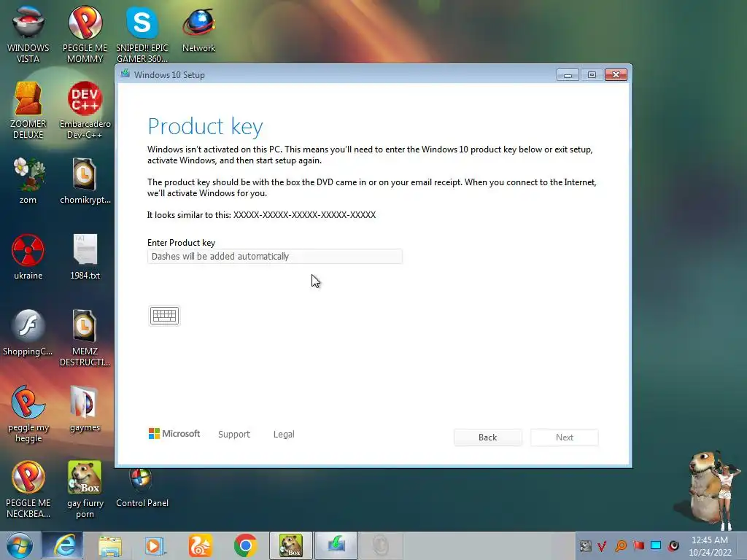Viewport: 747px width, 560px height.
Task: Select the Network desktop icon
Action: point(198,29)
